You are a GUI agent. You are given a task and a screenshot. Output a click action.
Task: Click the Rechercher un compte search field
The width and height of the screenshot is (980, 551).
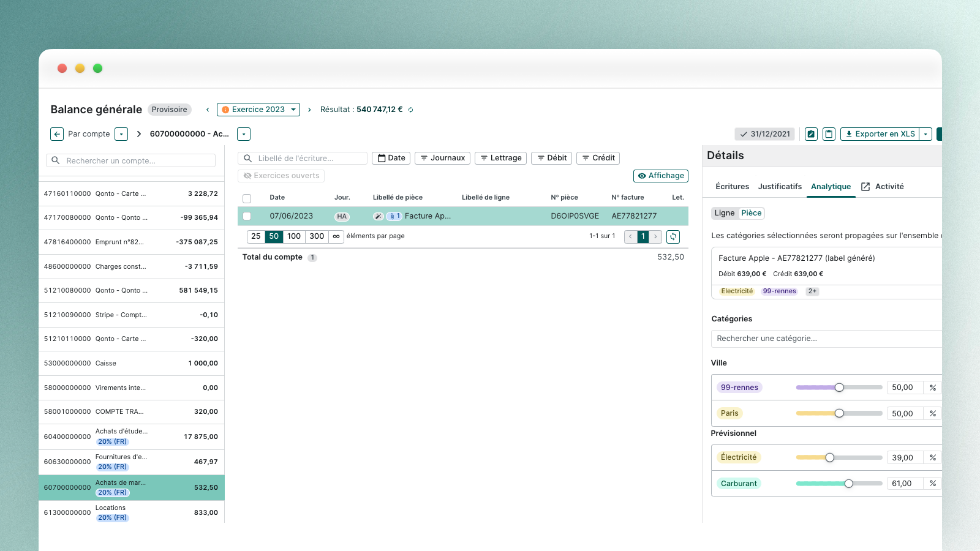tap(131, 160)
